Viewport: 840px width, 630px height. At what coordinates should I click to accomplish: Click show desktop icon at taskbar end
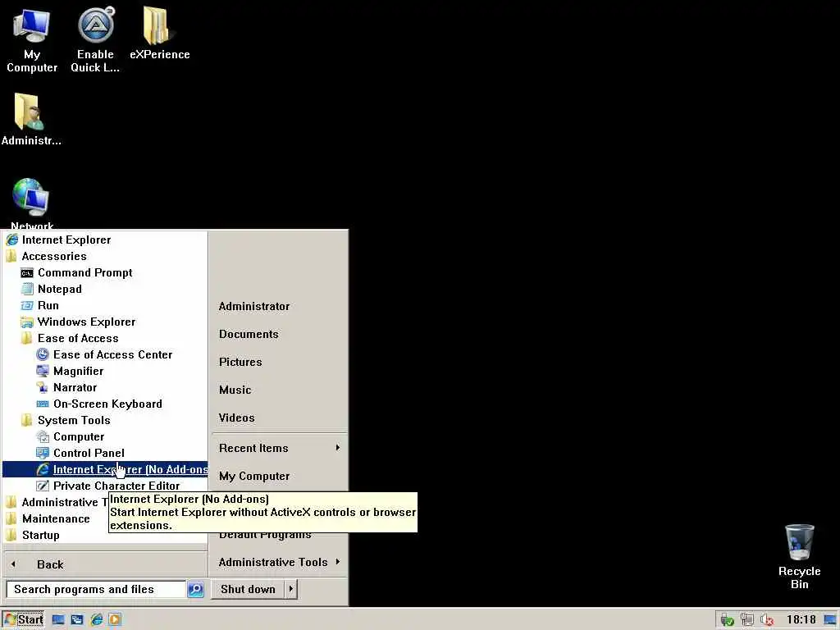[x=830, y=620]
